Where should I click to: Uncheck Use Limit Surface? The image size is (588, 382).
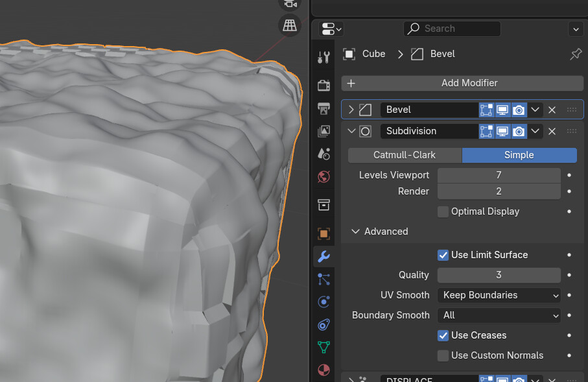coord(443,255)
